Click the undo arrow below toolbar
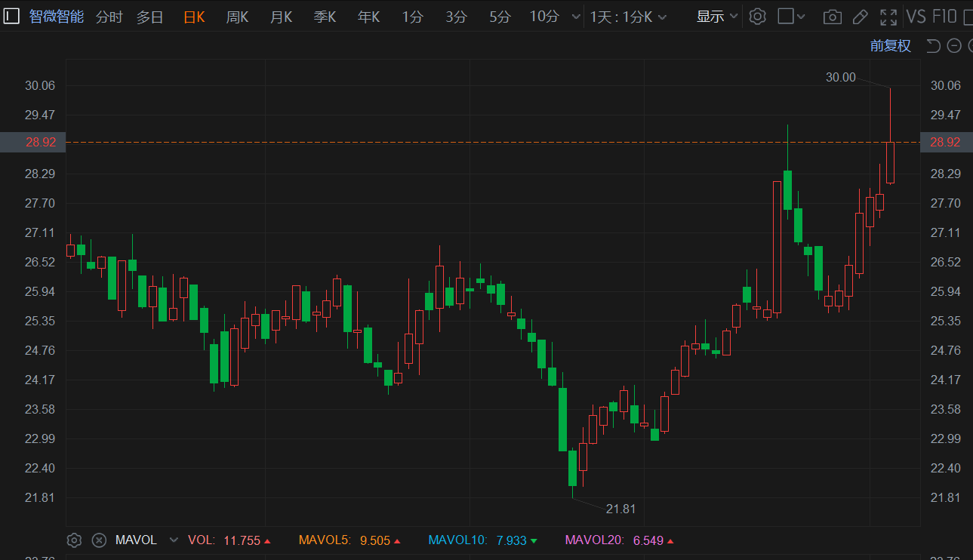 (933, 46)
